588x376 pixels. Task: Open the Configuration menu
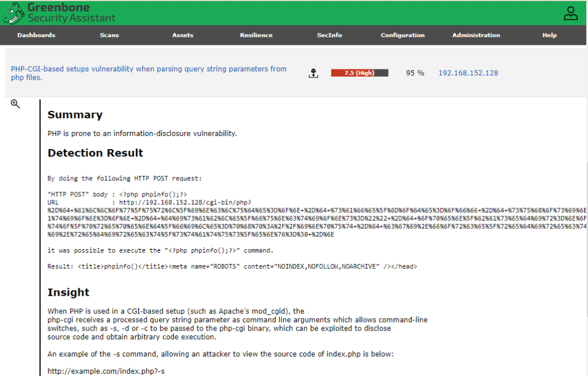point(403,35)
